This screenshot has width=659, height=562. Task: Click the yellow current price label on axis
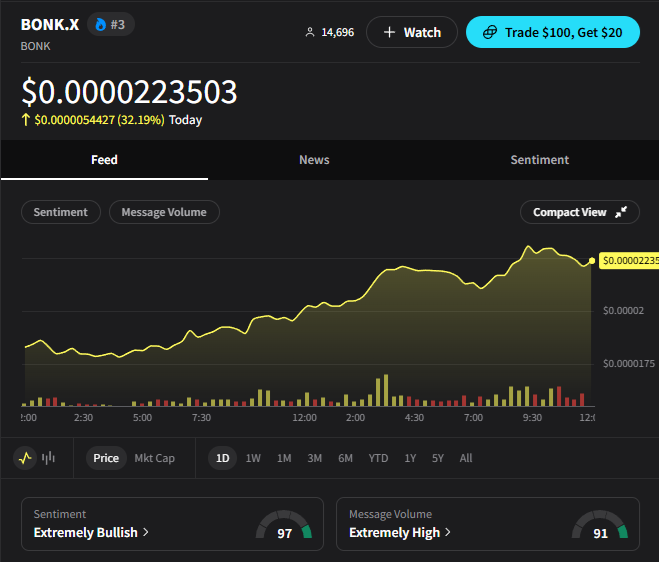(629, 261)
